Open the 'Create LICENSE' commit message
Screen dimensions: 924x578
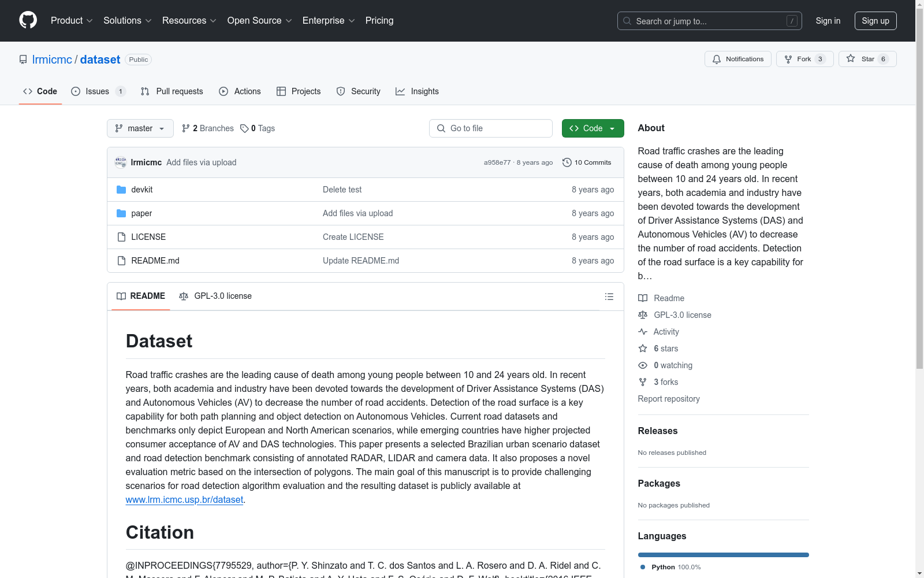[353, 237]
